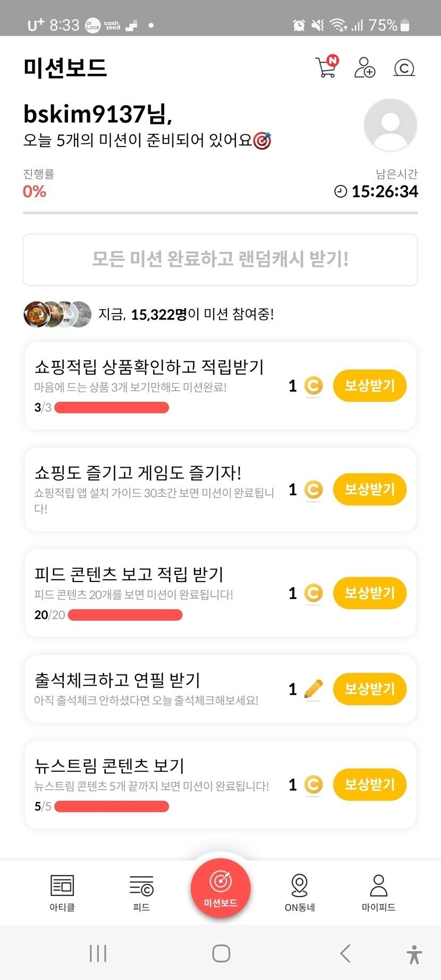Open the ON동네 tab

point(300,892)
